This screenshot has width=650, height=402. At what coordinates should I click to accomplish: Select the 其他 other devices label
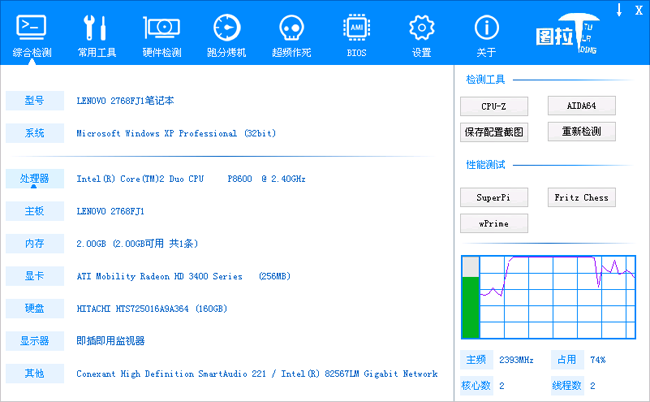pyautogui.click(x=35, y=373)
